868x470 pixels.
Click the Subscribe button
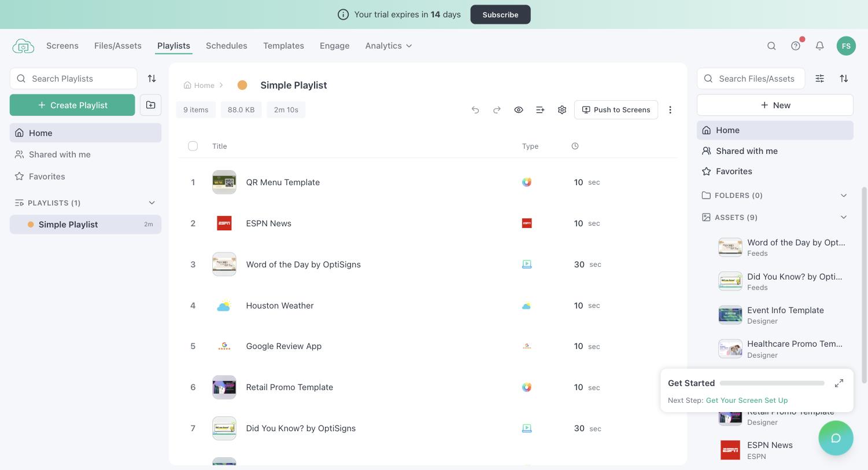pyautogui.click(x=500, y=14)
